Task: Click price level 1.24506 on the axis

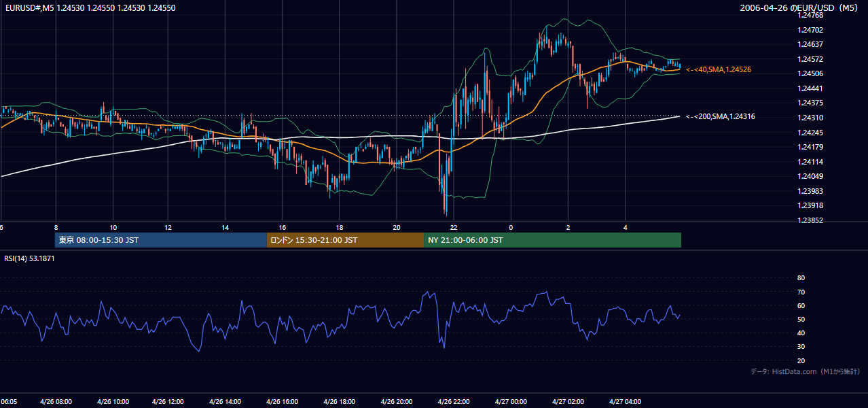Action: pos(809,74)
